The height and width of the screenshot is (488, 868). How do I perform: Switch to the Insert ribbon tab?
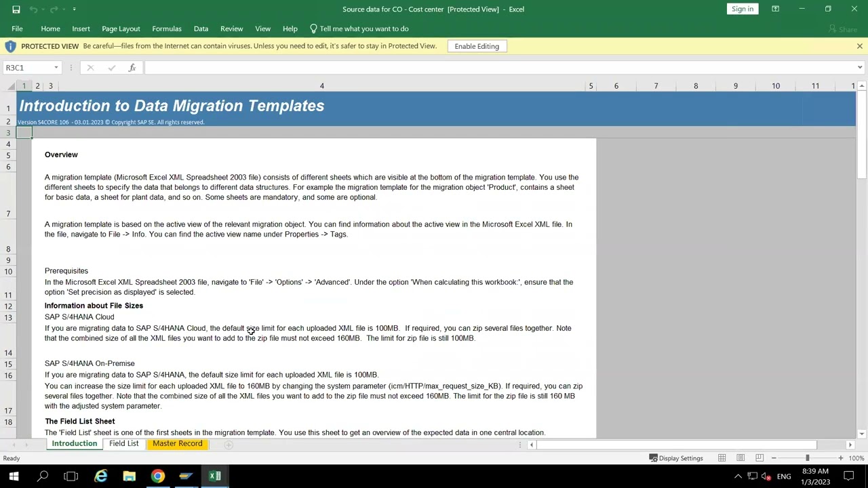pos(81,28)
